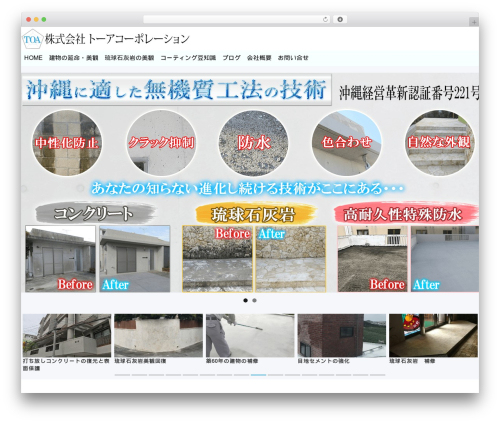Open a new browser tab with the plus button

pyautogui.click(x=474, y=22)
